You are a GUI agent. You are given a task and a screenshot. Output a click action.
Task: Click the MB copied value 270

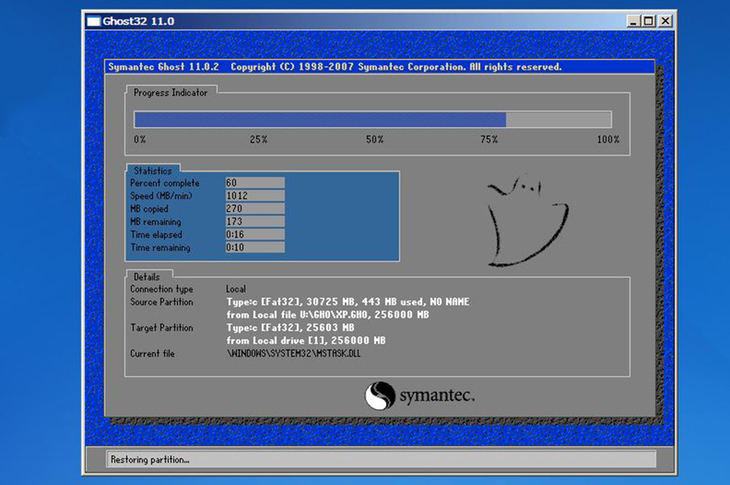pos(255,209)
